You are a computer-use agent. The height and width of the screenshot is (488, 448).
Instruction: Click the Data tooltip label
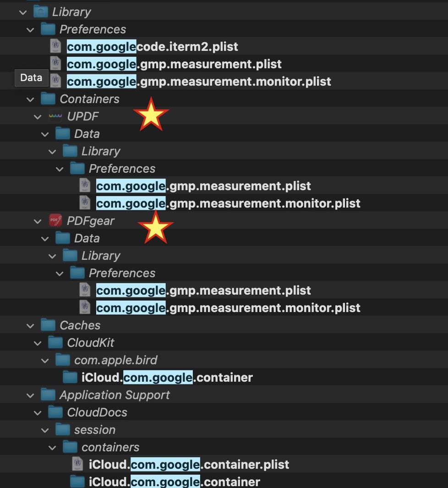coord(31,77)
